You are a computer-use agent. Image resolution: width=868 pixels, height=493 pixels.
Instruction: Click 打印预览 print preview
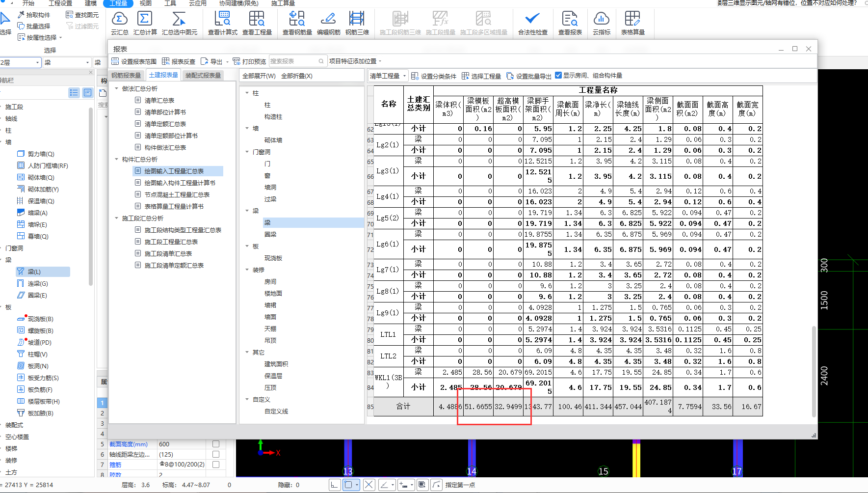pyautogui.click(x=249, y=61)
